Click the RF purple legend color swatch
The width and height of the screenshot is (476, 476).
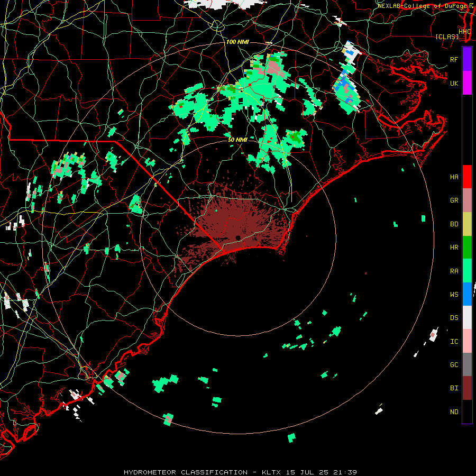pyautogui.click(x=467, y=59)
